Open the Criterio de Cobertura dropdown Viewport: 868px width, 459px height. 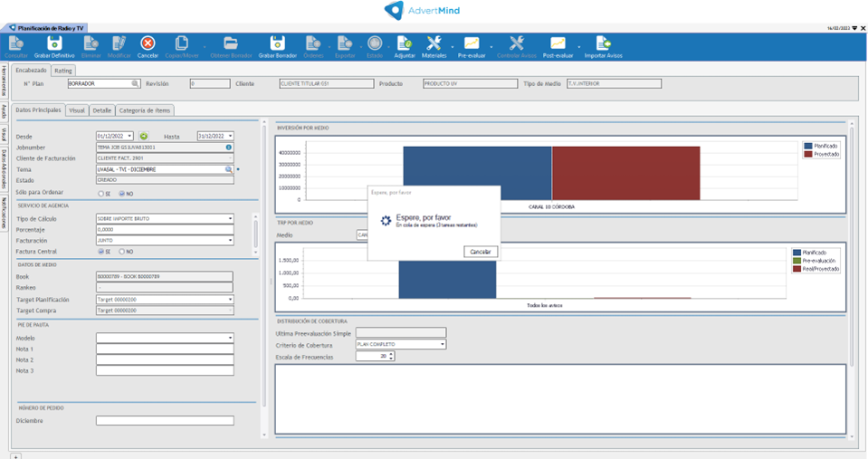(x=443, y=344)
